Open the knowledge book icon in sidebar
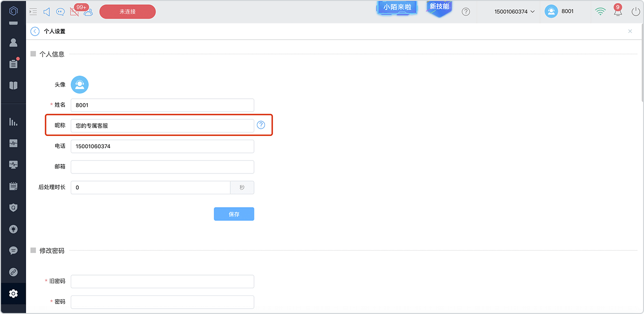644x314 pixels. coord(13,86)
